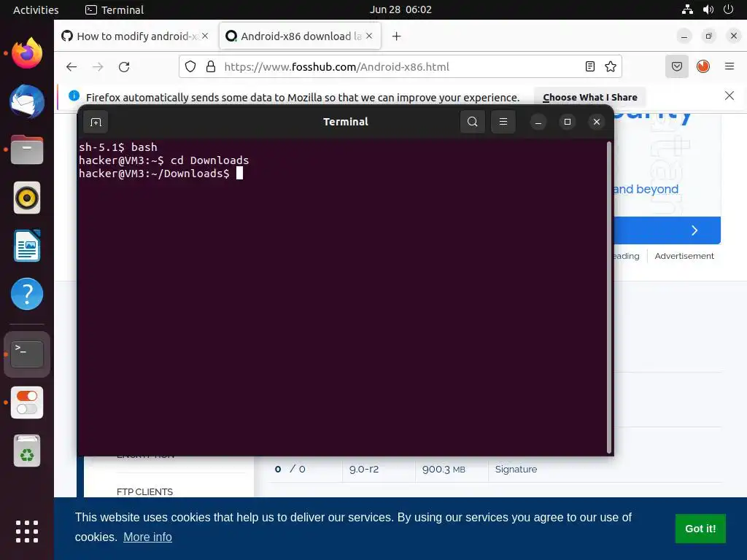Screen dimensions: 747x560
Task: View site security lock info
Action: (x=211, y=66)
